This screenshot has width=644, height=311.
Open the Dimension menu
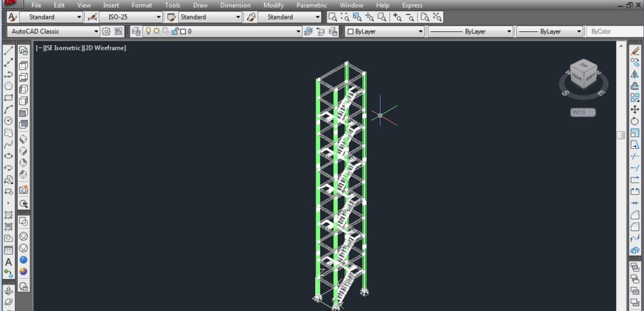235,5
